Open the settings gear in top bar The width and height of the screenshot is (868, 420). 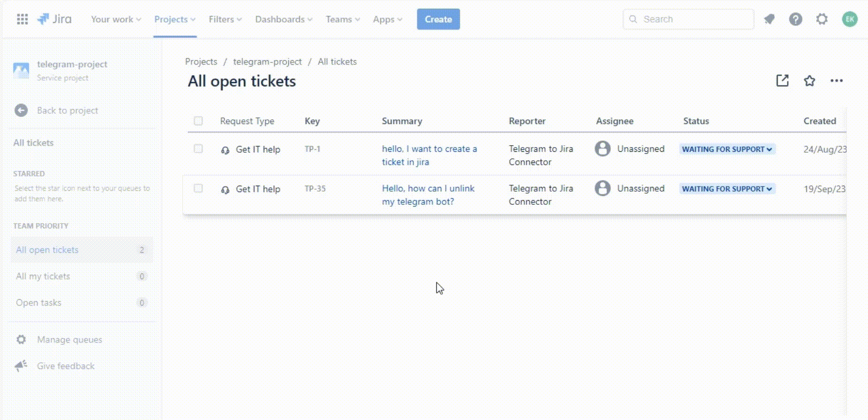click(x=821, y=19)
